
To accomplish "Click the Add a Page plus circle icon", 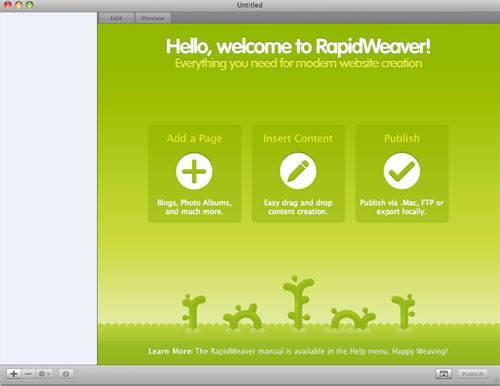I will 194,171.
